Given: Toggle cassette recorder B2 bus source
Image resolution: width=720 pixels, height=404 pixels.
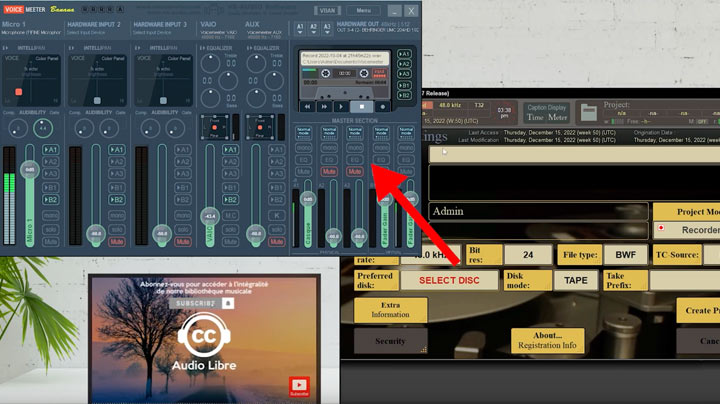Looking at the screenshot, I should 404,95.
